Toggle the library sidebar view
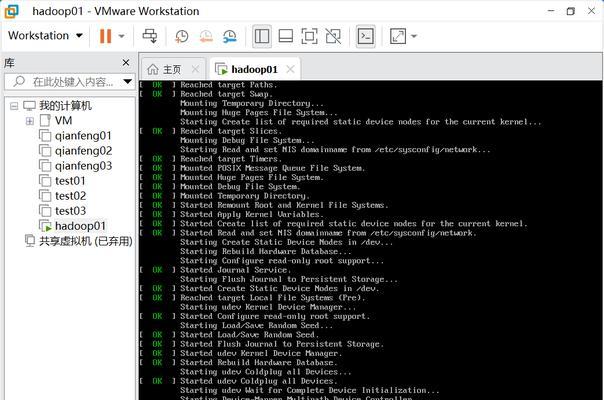This screenshot has height=400, width=604. point(262,36)
